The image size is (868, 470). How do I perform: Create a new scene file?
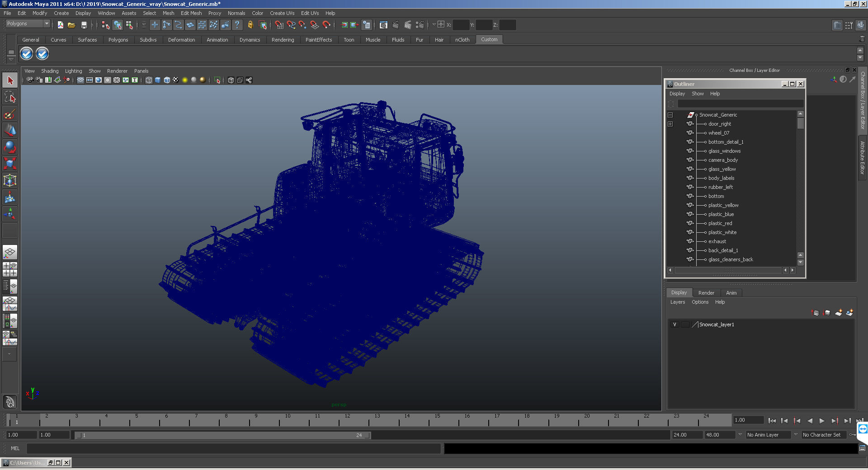pyautogui.click(x=60, y=25)
